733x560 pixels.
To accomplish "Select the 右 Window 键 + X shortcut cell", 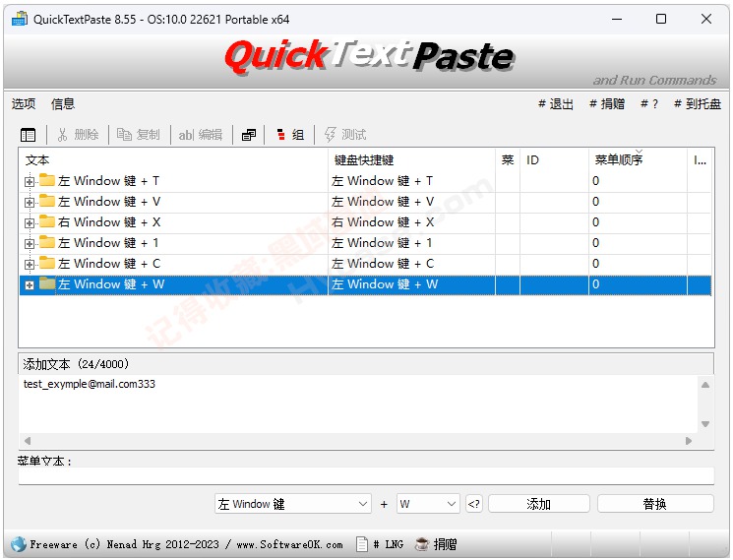I will 411,222.
